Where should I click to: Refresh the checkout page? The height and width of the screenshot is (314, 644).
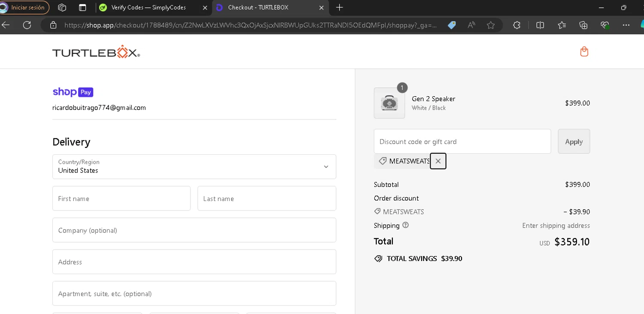point(27,25)
